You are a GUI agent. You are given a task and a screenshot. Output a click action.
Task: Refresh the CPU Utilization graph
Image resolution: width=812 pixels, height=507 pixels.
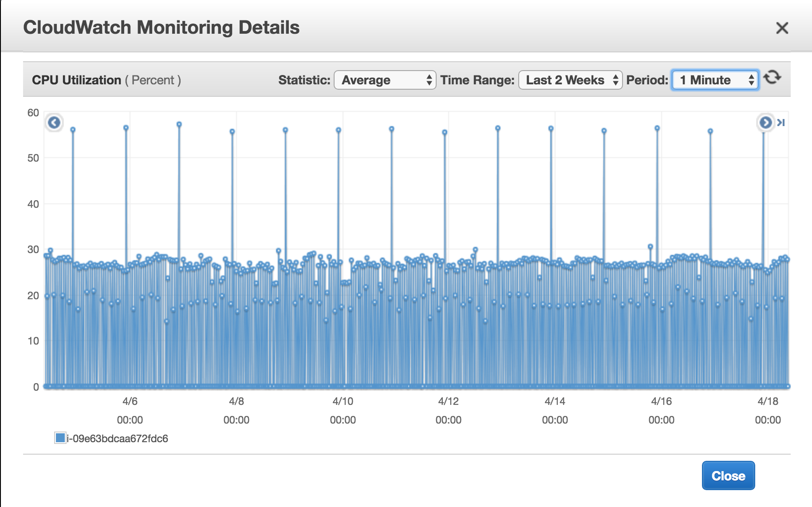click(773, 77)
